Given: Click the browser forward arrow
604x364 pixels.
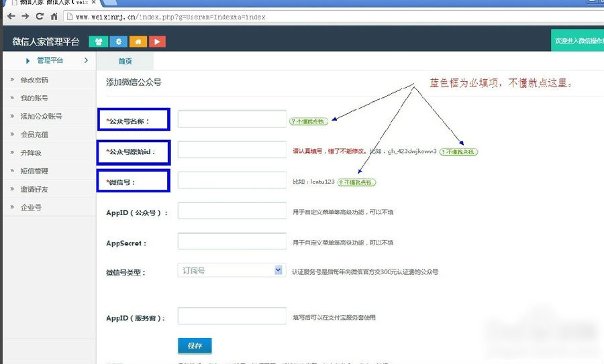Looking at the screenshot, I should click(25, 16).
